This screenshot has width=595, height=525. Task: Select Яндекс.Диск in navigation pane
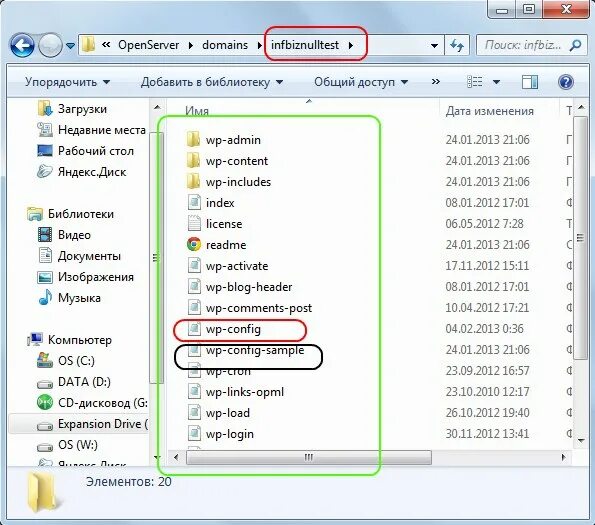click(91, 172)
